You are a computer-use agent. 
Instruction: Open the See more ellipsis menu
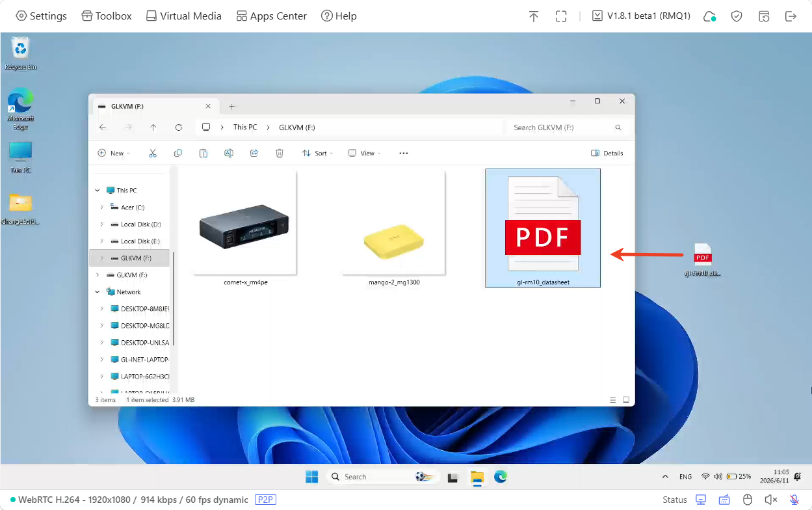tap(404, 154)
